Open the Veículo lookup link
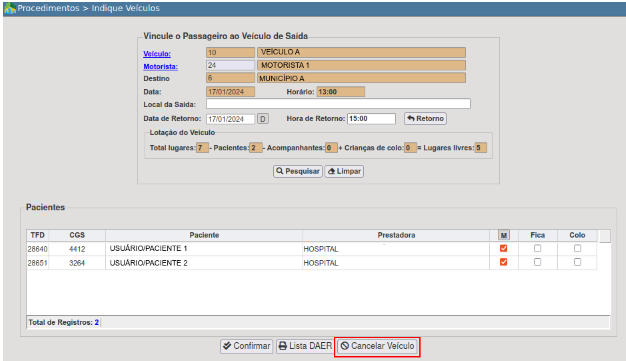626x361 pixels. 157,54
